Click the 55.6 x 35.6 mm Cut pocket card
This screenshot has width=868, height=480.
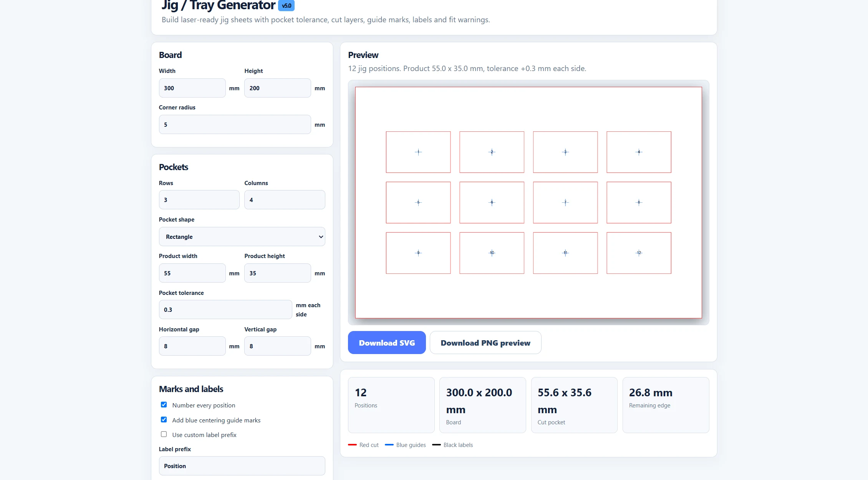[574, 405]
